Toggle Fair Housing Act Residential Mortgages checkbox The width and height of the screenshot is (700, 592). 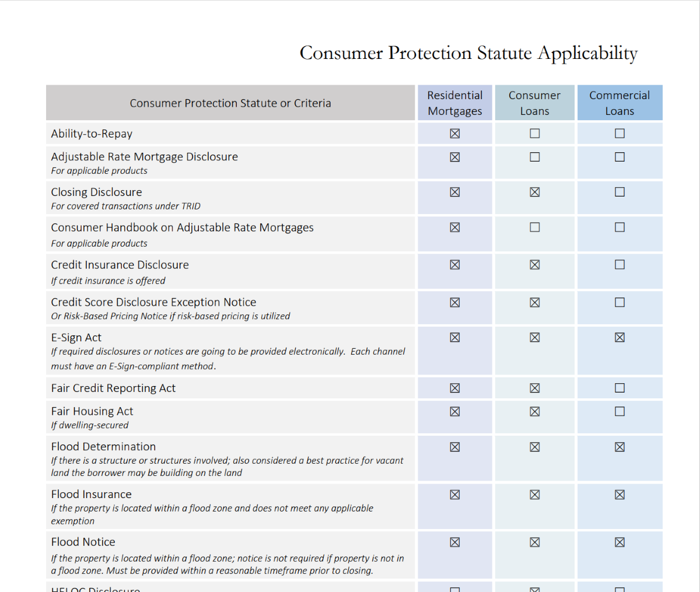click(x=455, y=411)
